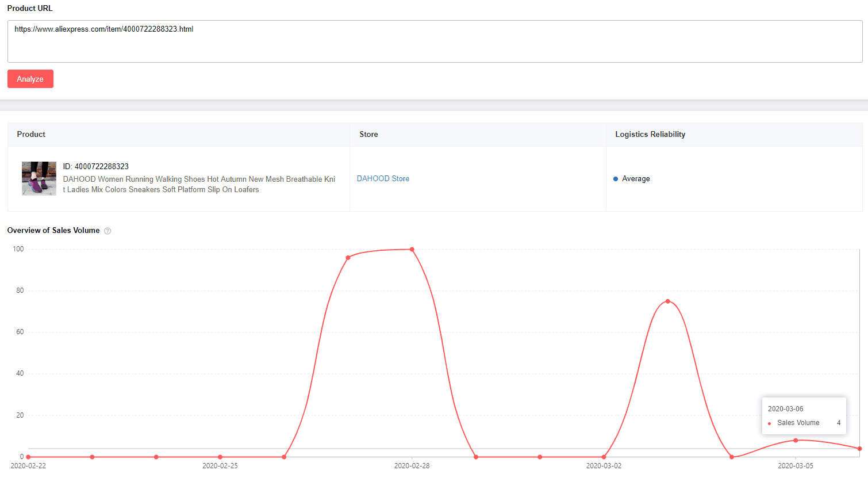Image resolution: width=868 pixels, height=478 pixels.
Task: Click the final data point on chart's right edge
Action: click(x=859, y=449)
